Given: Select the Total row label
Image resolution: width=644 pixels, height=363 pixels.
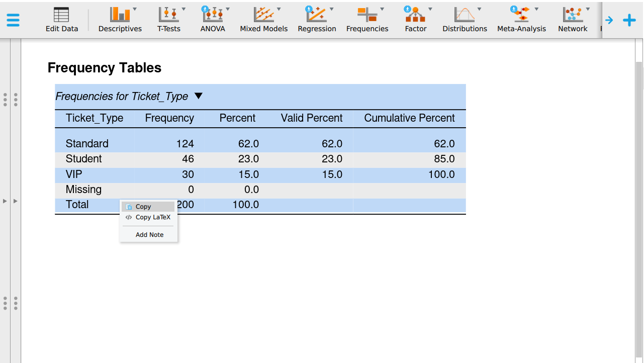Looking at the screenshot, I should 77,205.
